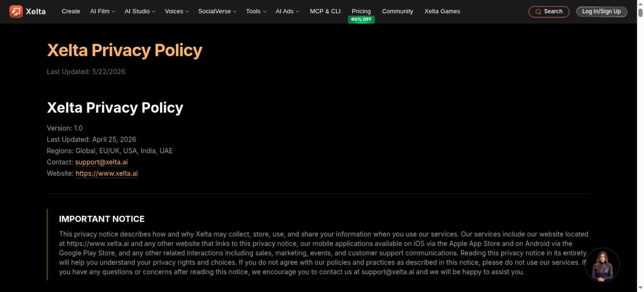Open the AI avatar assistant bubble
Screen dimensions: 644x292
[602, 265]
